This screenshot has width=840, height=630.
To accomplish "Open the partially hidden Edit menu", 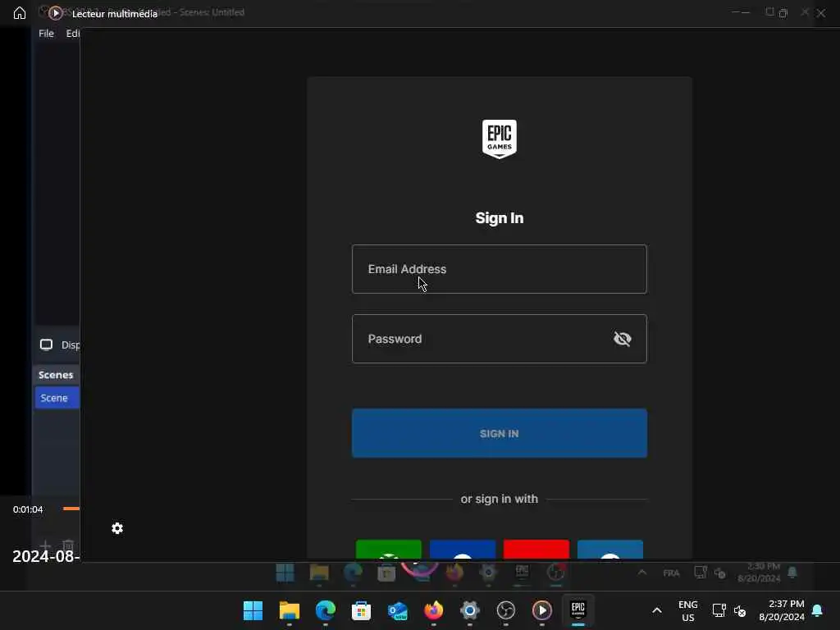I will (73, 33).
